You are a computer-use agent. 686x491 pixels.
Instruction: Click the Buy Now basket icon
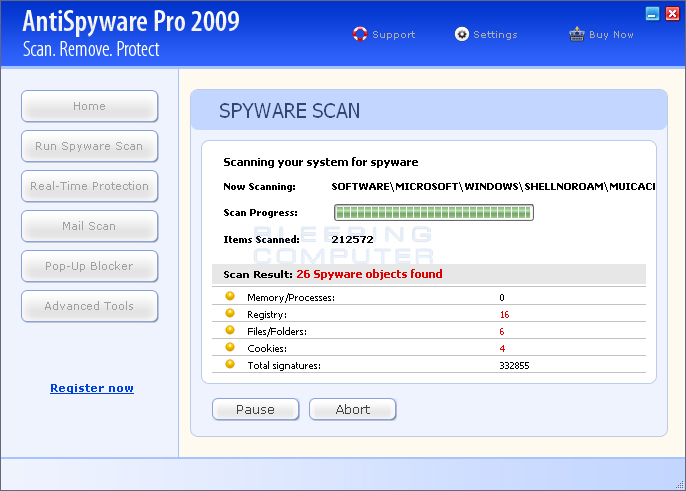pos(577,34)
